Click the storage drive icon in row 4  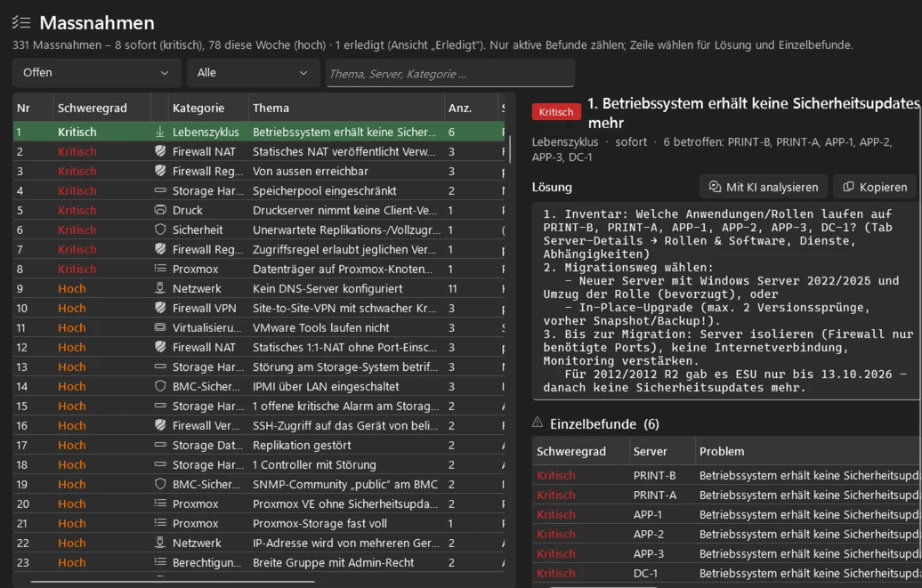[x=160, y=190]
